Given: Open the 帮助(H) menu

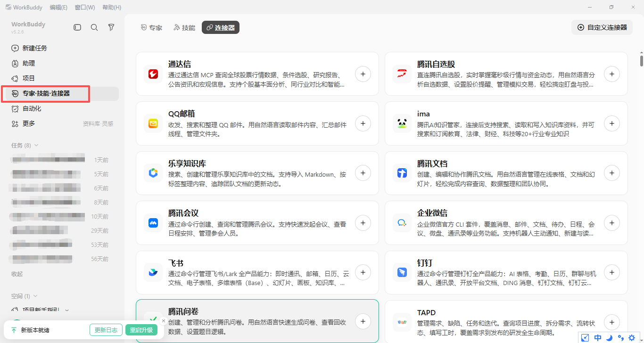Looking at the screenshot, I should [x=112, y=8].
